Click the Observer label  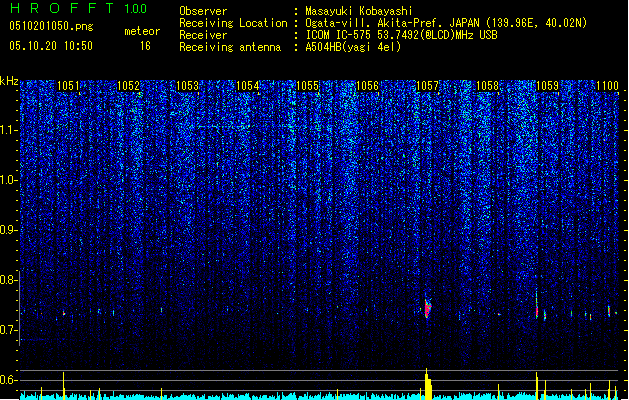click(x=203, y=11)
